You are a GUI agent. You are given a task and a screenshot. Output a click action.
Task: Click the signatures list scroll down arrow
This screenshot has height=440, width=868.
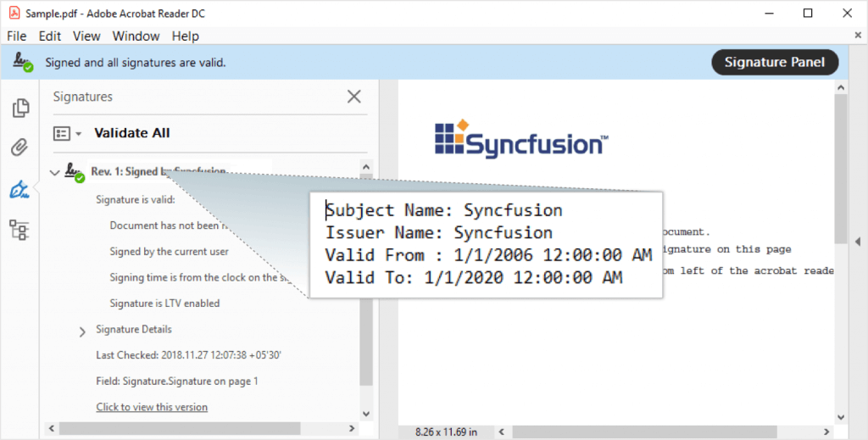[x=366, y=414]
